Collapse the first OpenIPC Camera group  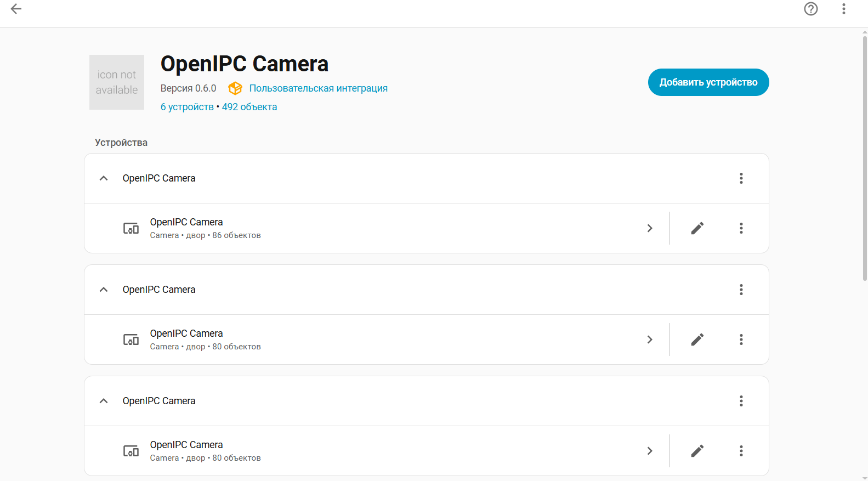(104, 178)
